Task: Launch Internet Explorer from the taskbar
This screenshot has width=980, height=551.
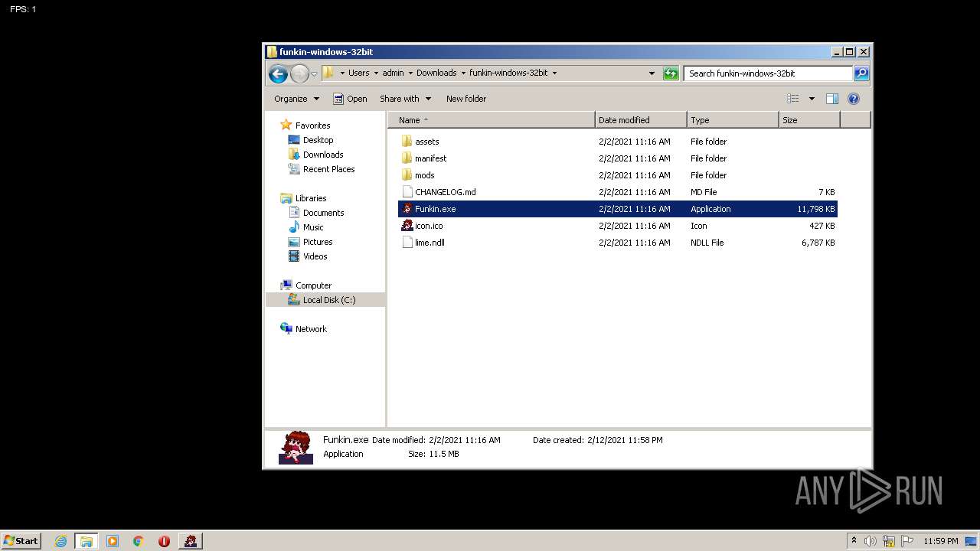Action: point(60,541)
